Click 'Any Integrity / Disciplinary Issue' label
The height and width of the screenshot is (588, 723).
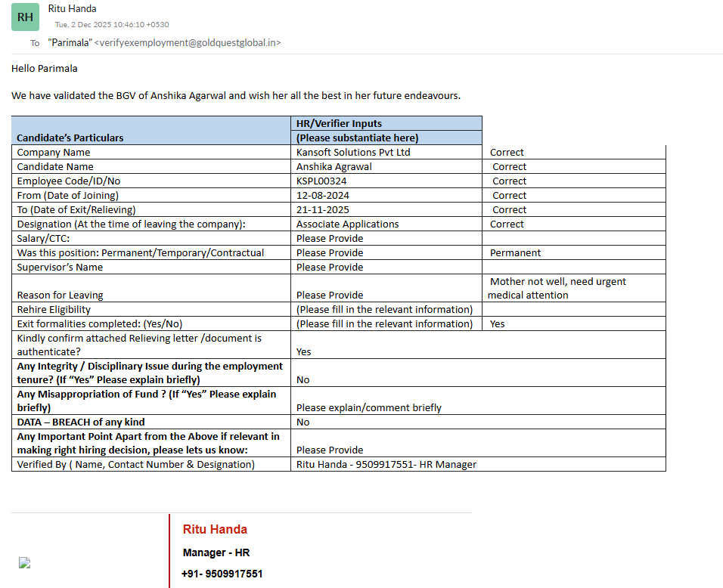tap(150, 373)
